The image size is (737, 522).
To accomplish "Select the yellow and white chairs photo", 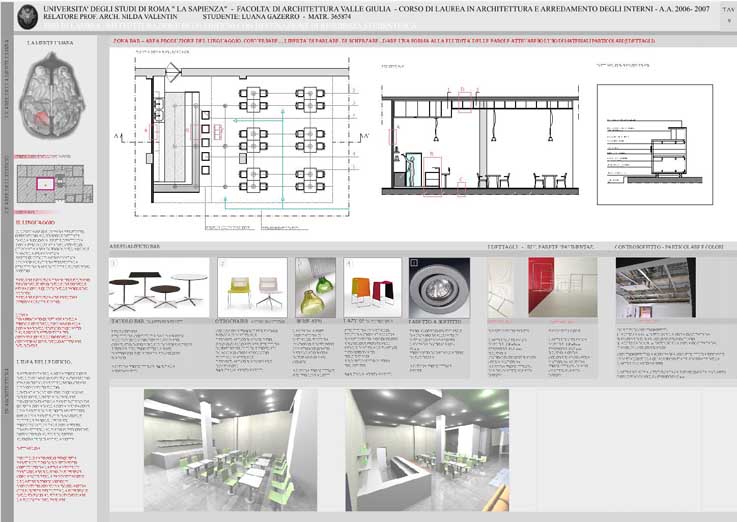I will point(252,287).
